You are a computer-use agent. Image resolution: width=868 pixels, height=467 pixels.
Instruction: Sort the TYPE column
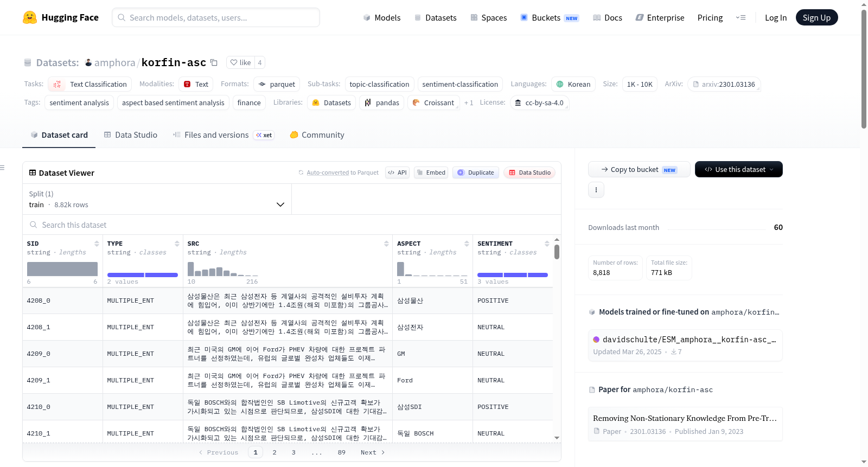(x=177, y=244)
